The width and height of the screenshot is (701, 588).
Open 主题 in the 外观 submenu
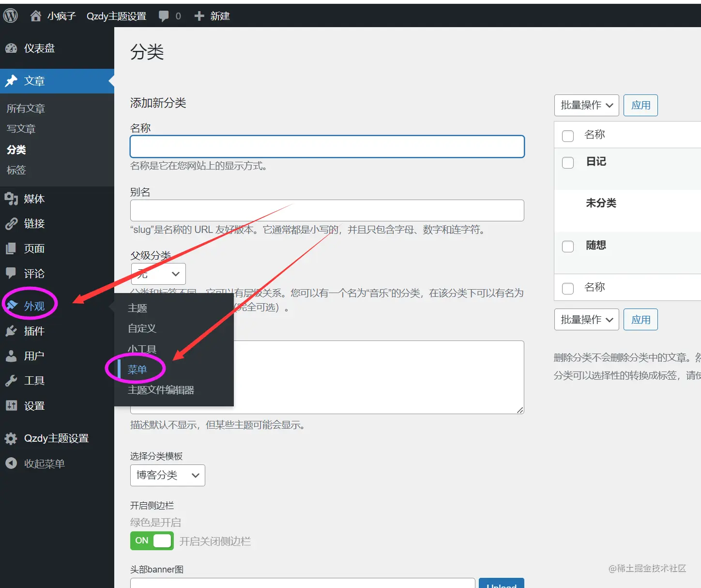tap(137, 308)
